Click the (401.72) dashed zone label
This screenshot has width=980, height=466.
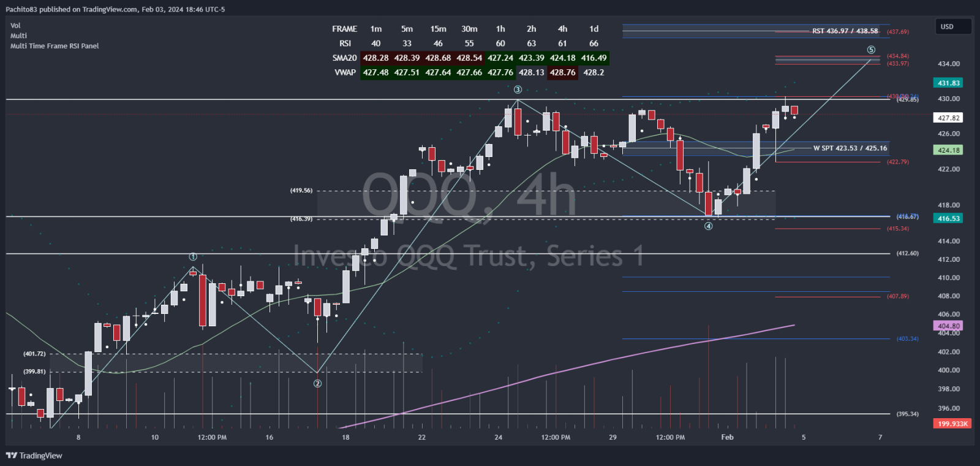coord(34,354)
